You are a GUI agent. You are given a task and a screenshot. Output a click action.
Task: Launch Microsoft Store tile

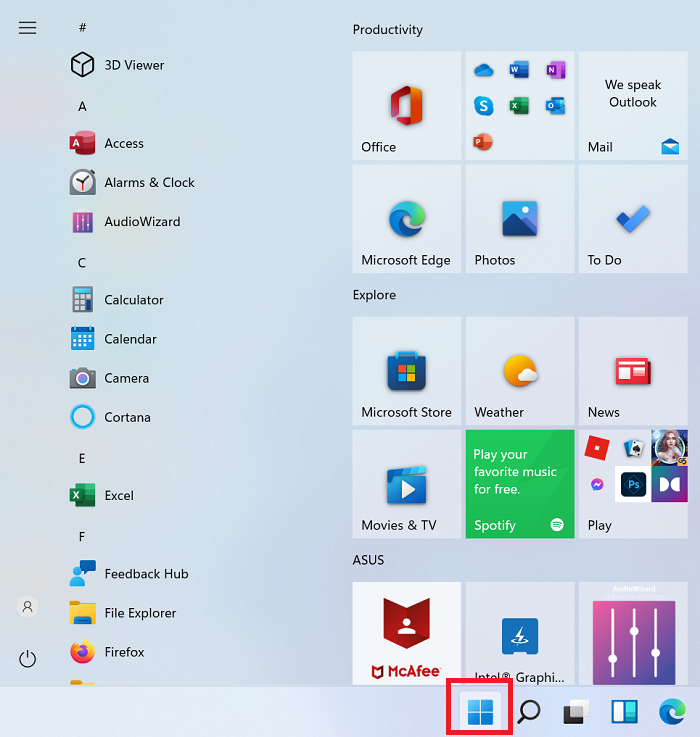(x=407, y=371)
